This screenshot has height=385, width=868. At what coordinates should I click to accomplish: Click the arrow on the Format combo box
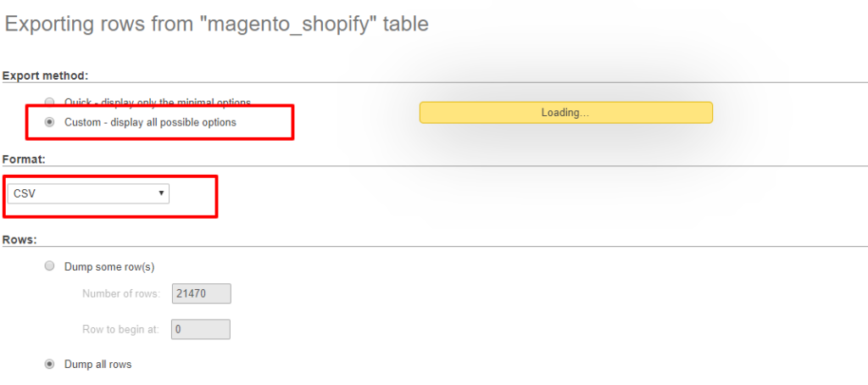coord(161,194)
